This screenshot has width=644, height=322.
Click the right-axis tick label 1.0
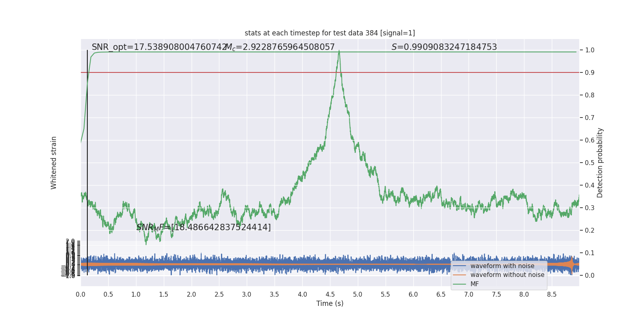(x=590, y=50)
